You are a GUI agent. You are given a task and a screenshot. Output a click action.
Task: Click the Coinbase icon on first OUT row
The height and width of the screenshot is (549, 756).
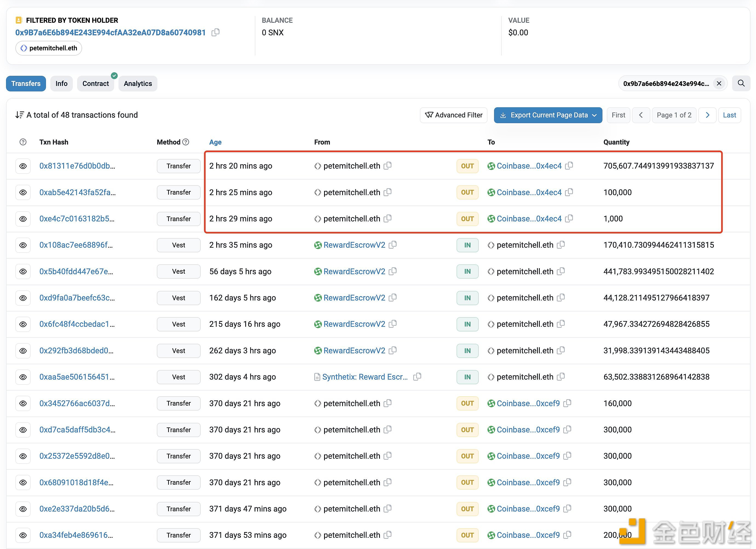click(x=490, y=166)
